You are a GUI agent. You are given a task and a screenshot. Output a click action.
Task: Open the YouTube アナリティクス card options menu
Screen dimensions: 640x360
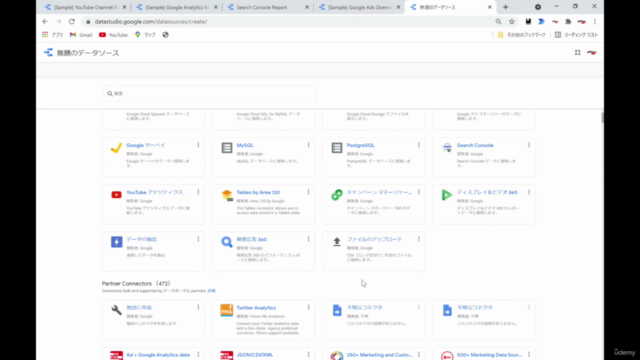tap(198, 192)
